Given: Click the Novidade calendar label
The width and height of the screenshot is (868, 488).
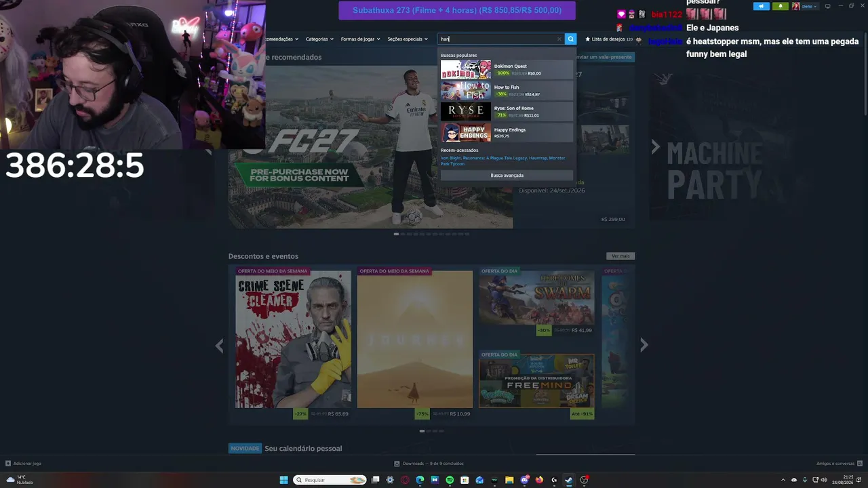Looking at the screenshot, I should tap(245, 449).
